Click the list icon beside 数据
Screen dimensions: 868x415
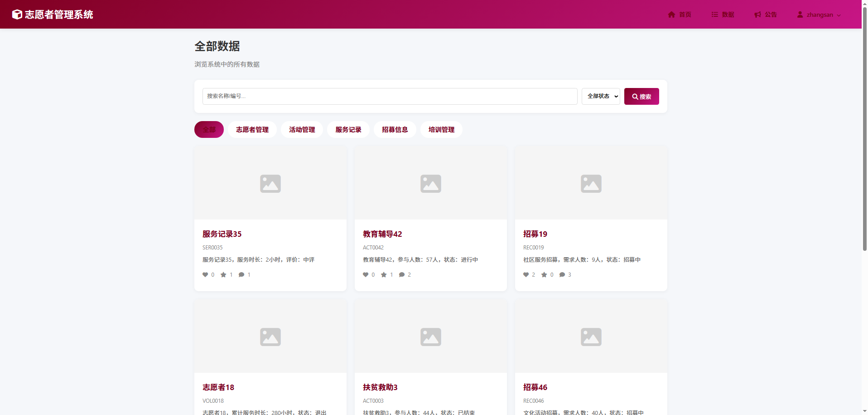(x=715, y=15)
